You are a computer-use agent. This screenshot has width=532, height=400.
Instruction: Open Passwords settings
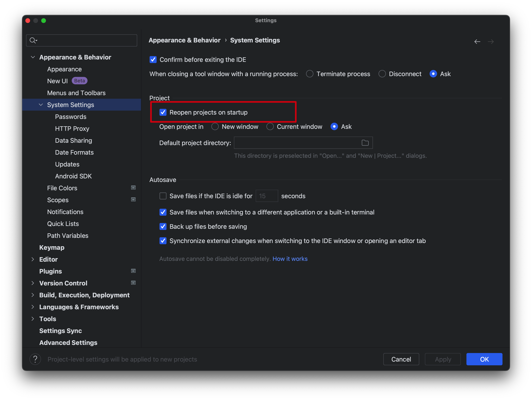pyautogui.click(x=71, y=117)
